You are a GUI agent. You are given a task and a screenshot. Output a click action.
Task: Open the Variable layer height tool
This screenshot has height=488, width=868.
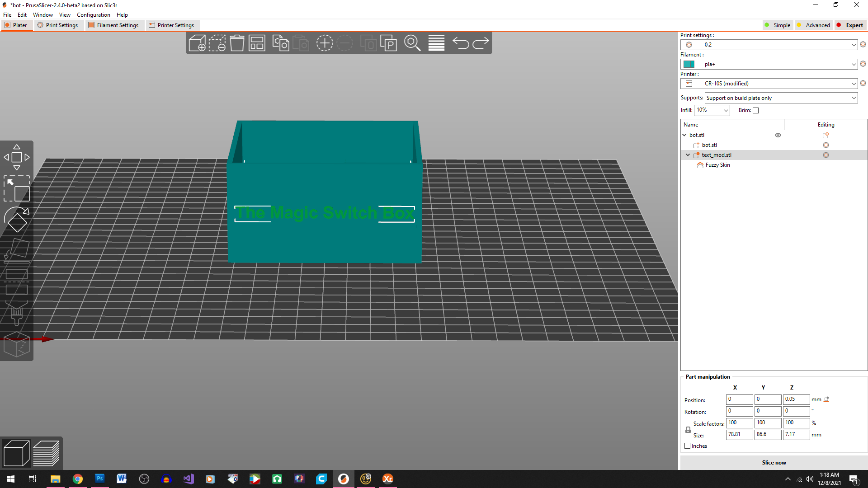[436, 43]
